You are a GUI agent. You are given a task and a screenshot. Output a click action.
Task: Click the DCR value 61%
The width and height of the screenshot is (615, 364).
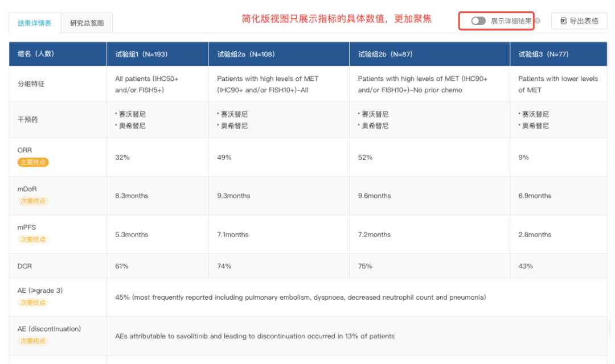122,266
